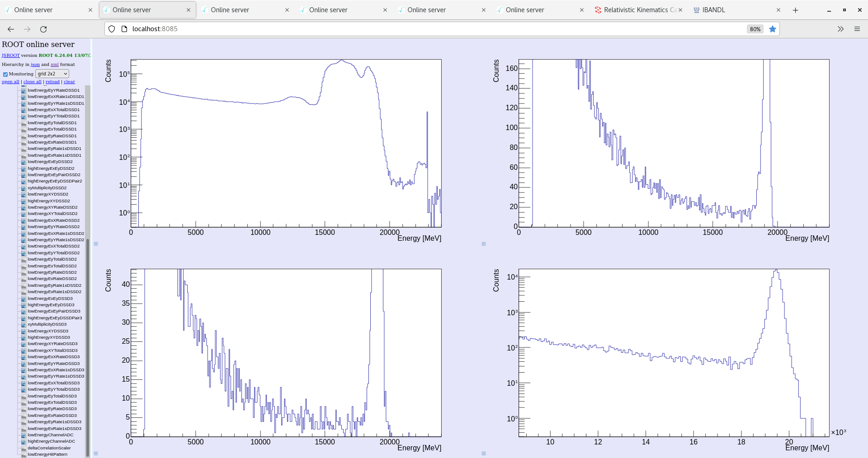Expand the browser toolbar overflow chevron
This screenshot has width=868, height=458.
pos(840,29)
